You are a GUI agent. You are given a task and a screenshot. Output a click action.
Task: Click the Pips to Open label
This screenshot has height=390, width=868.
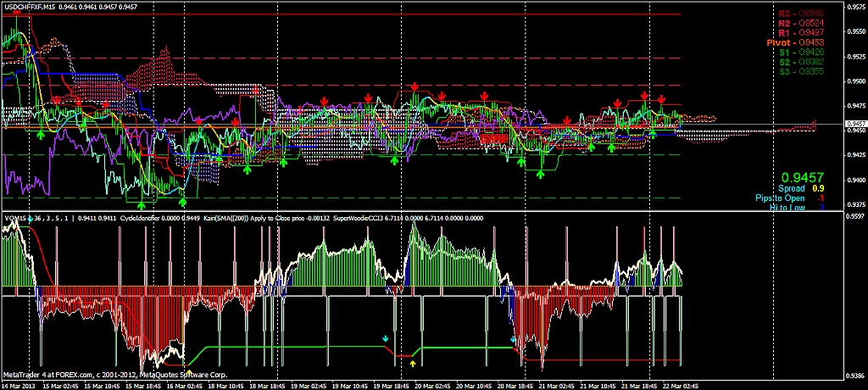click(783, 198)
